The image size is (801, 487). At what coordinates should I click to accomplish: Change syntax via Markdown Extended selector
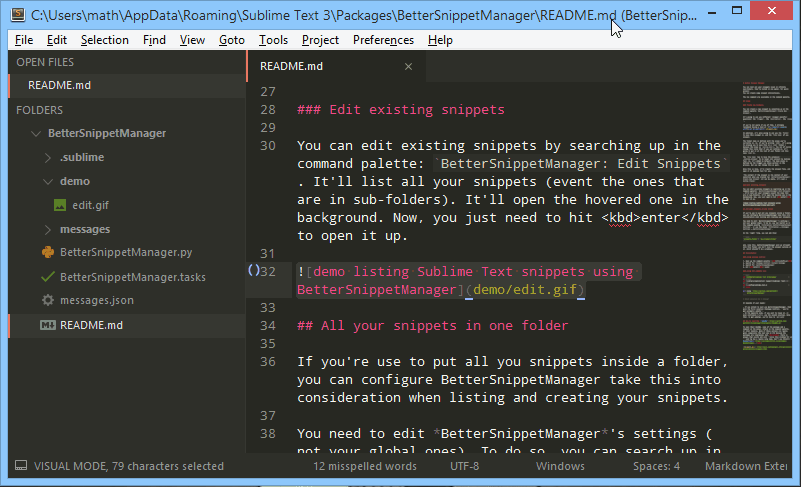click(x=746, y=466)
